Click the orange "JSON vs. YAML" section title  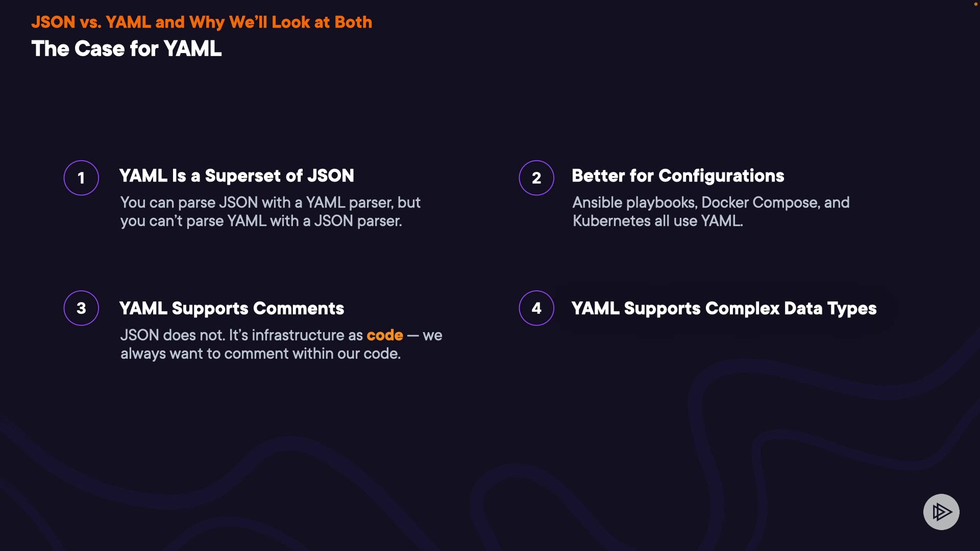202,22
